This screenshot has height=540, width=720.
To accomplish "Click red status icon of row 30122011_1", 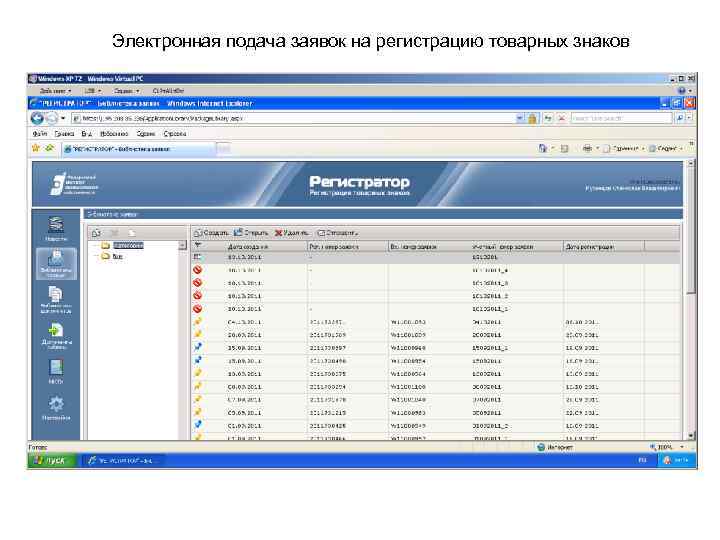I will pyautogui.click(x=198, y=309).
